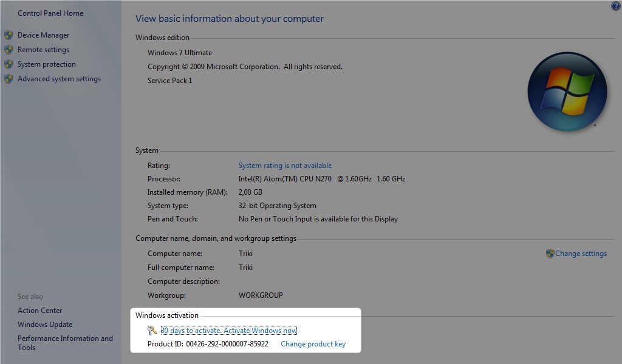Click the shield icon beside Device Manager

9,35
